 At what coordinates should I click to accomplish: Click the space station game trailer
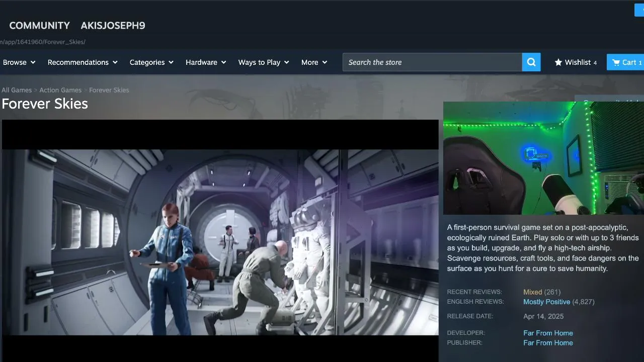220,241
